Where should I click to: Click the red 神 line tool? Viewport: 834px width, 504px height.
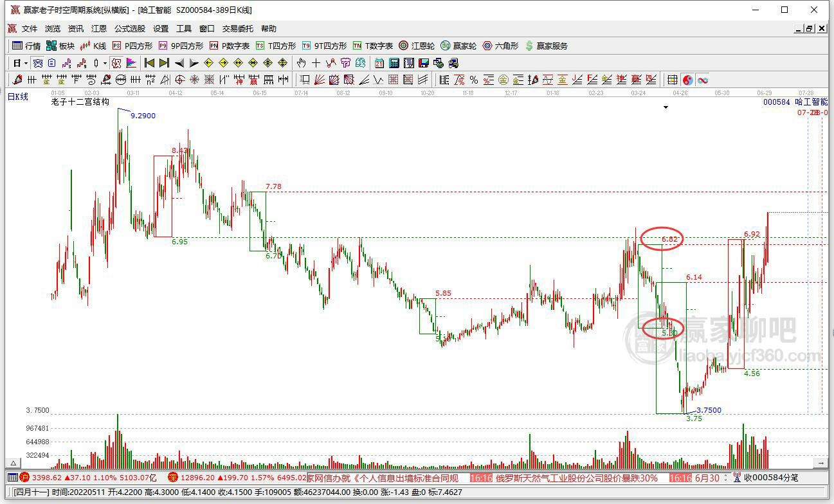[x=238, y=80]
